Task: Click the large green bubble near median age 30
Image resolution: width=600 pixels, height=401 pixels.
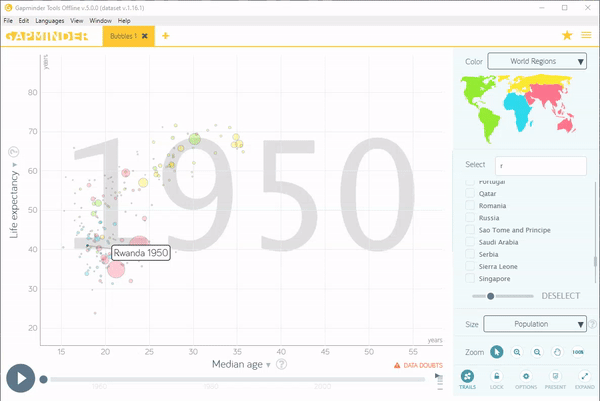Action: (x=195, y=139)
